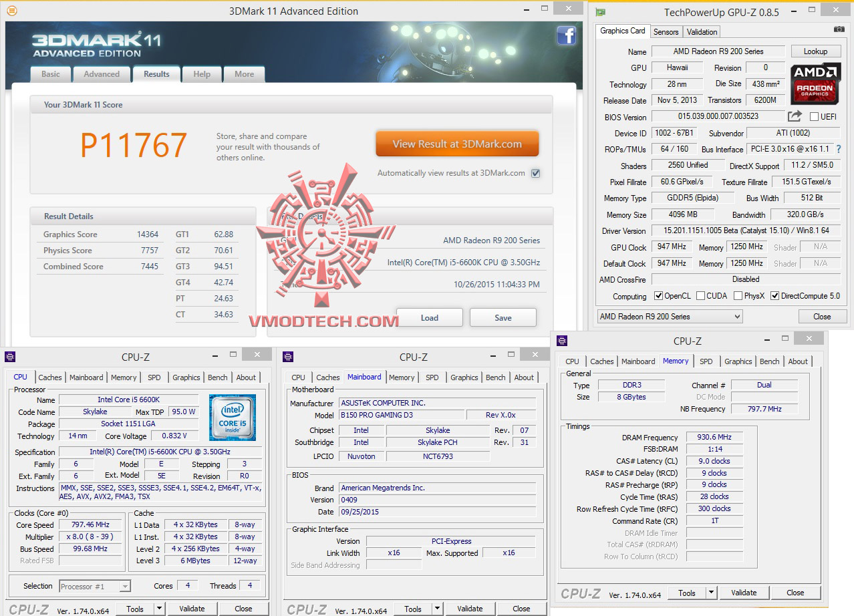
Task: Click the Physics Score value 7757
Action: point(150,251)
